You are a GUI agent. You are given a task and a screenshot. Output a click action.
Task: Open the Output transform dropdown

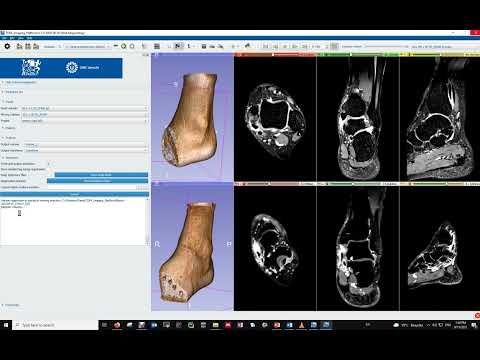pos(86,150)
